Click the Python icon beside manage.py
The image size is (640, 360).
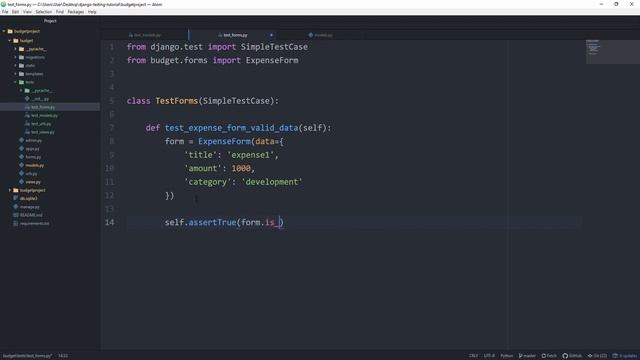(16, 207)
